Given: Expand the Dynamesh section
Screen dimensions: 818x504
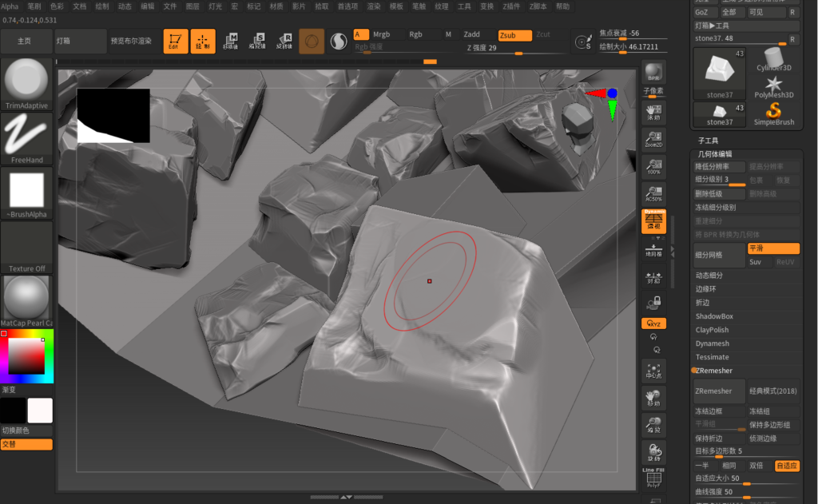Looking at the screenshot, I should tap(712, 343).
